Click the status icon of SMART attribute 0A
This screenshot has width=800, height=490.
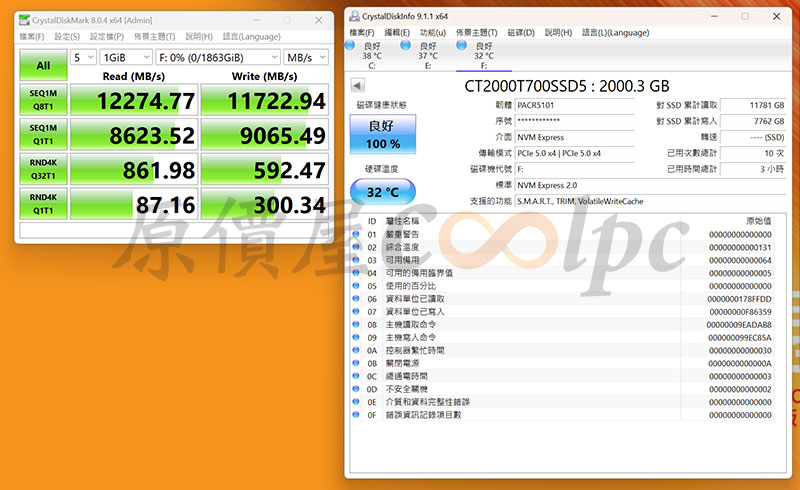pyautogui.click(x=356, y=350)
